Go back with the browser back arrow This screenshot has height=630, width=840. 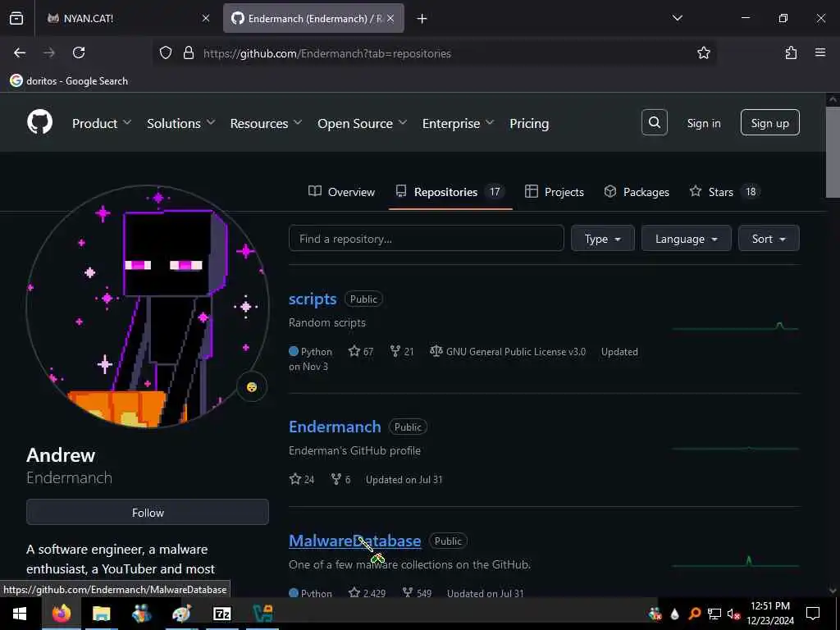[20, 52]
